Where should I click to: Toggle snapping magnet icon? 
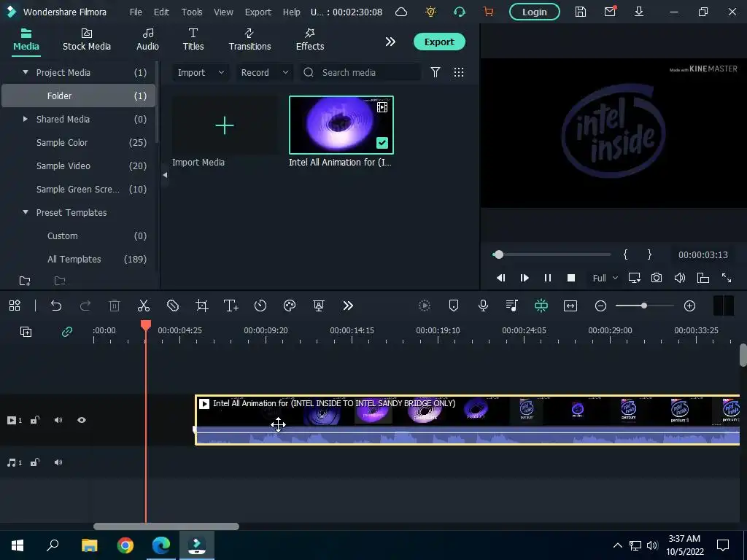pyautogui.click(x=541, y=306)
